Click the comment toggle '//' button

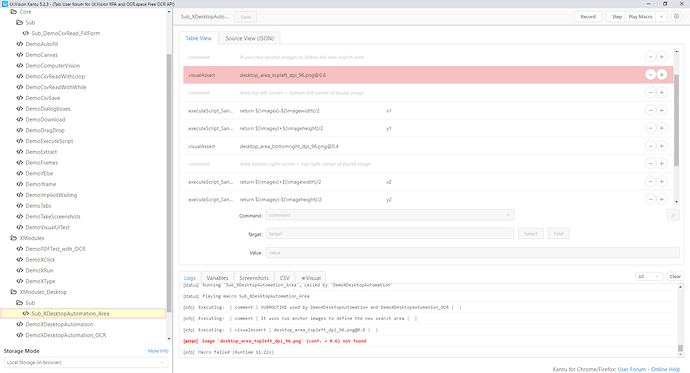coord(673,215)
